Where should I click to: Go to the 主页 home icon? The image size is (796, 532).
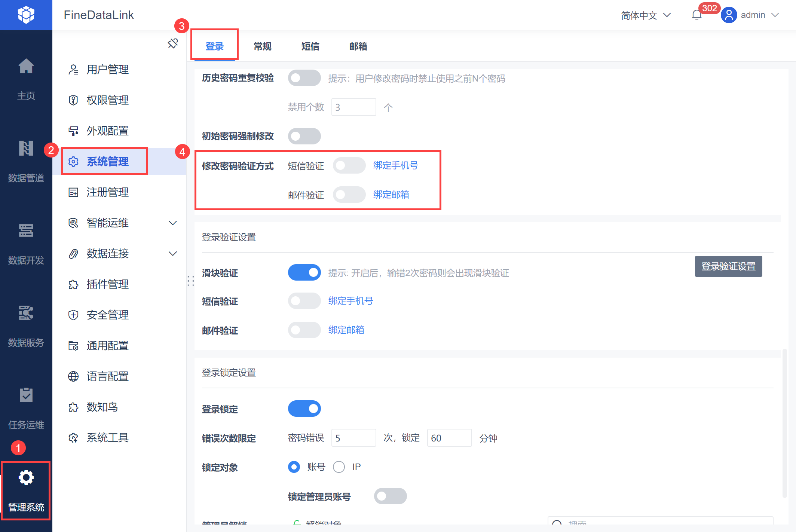coord(26,67)
